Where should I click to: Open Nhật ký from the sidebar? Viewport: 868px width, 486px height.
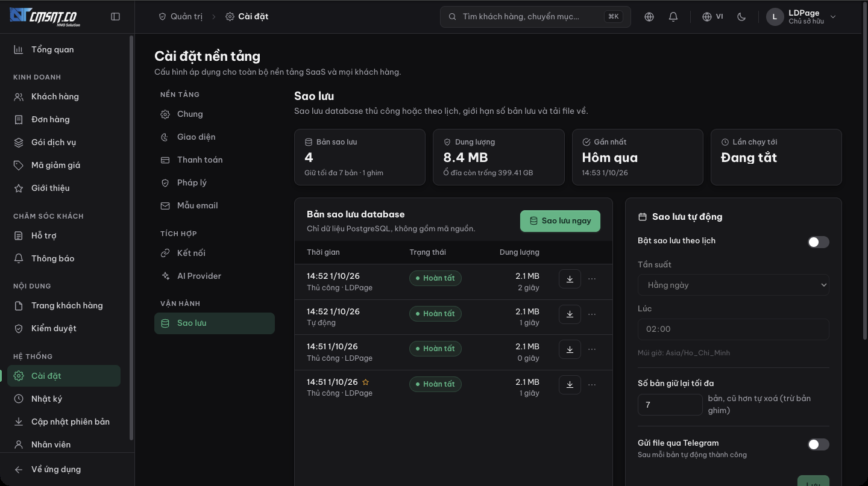click(64, 399)
